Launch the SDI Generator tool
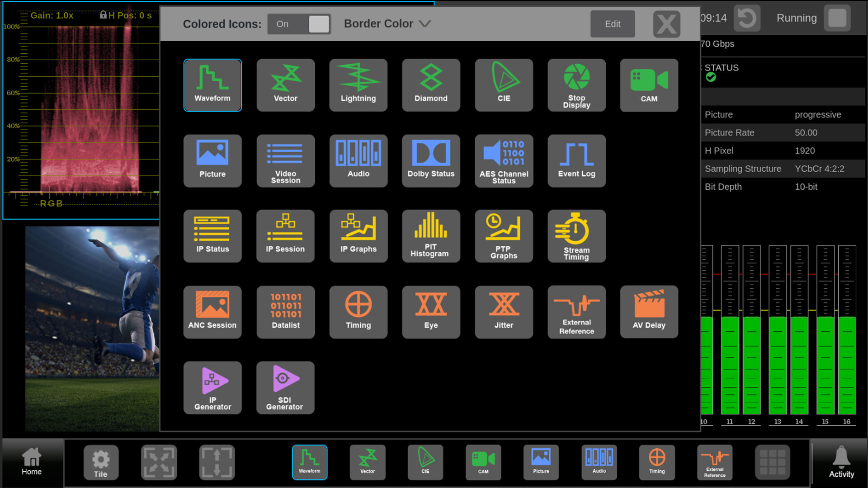The image size is (868, 488). pyautogui.click(x=285, y=387)
